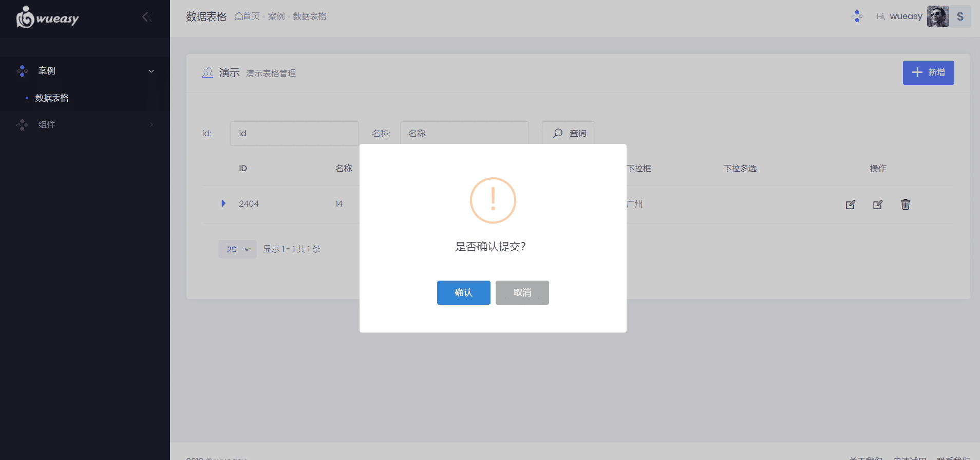The image size is (980, 460).
Task: Click the 查询 search button
Action: 569,134
